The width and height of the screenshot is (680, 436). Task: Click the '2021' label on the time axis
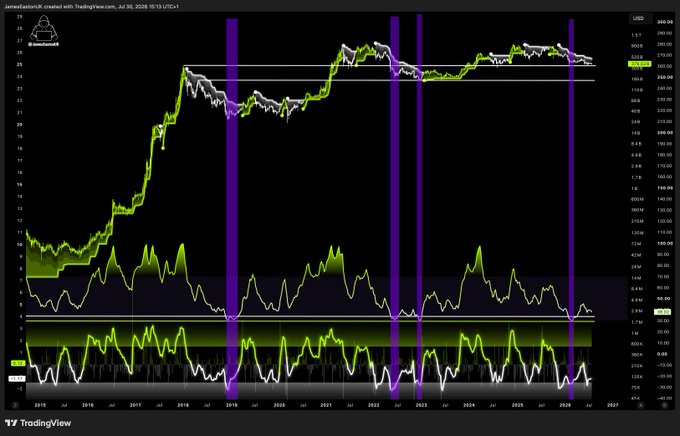tap(326, 405)
